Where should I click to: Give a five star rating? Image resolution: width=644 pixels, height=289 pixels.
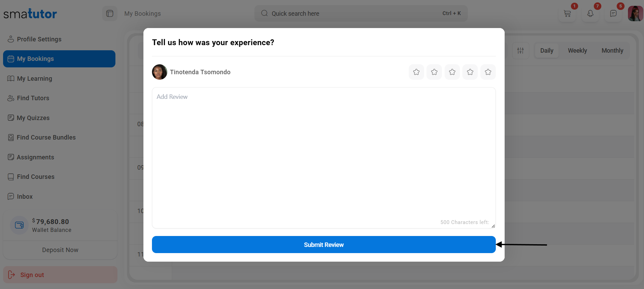(488, 72)
